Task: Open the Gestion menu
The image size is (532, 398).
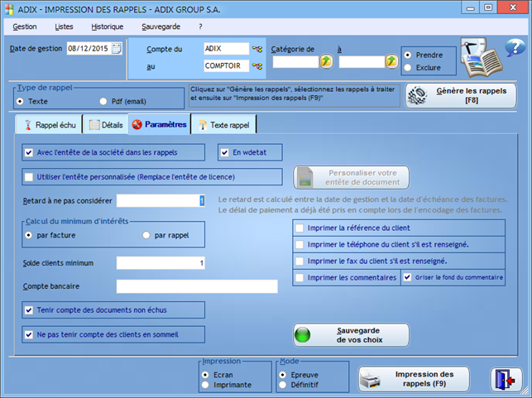Action: coord(25,26)
